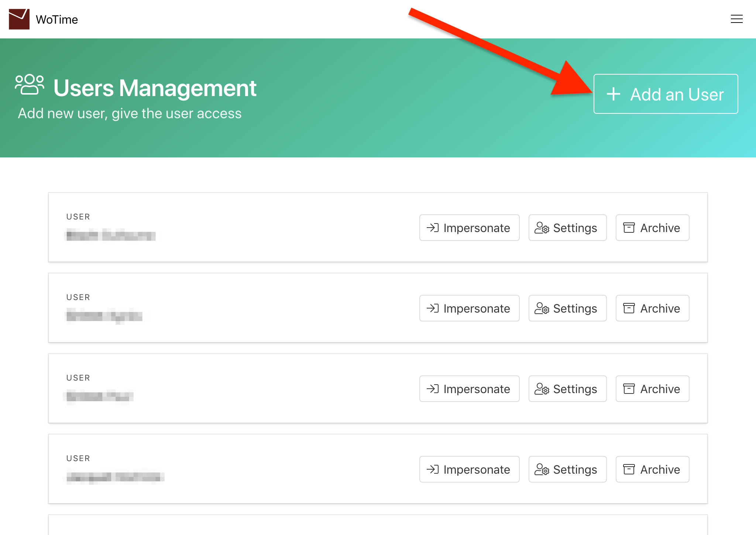Image resolution: width=756 pixels, height=535 pixels.
Task: Open Settings for the first user
Action: tap(567, 228)
